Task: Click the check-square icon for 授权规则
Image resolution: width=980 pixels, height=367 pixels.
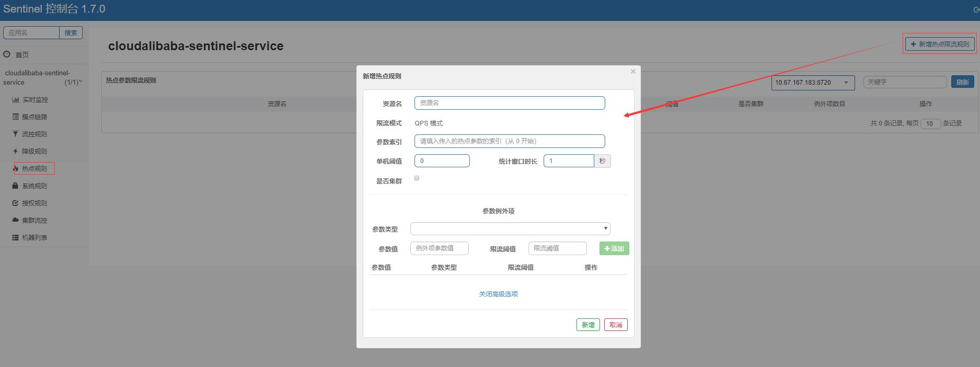Action: (15, 203)
